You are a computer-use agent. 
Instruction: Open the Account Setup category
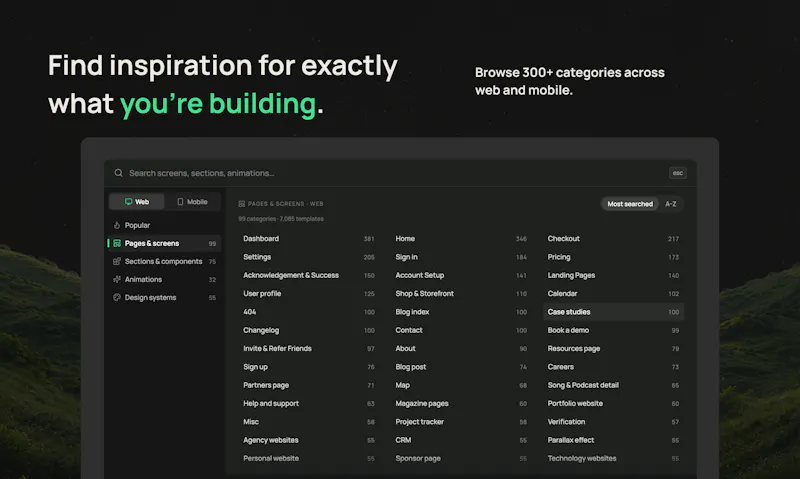point(461,275)
